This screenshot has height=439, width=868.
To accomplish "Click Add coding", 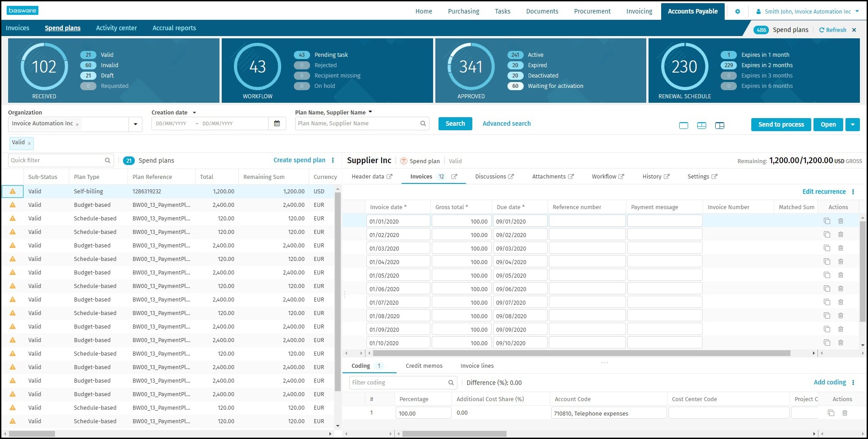I will point(830,382).
